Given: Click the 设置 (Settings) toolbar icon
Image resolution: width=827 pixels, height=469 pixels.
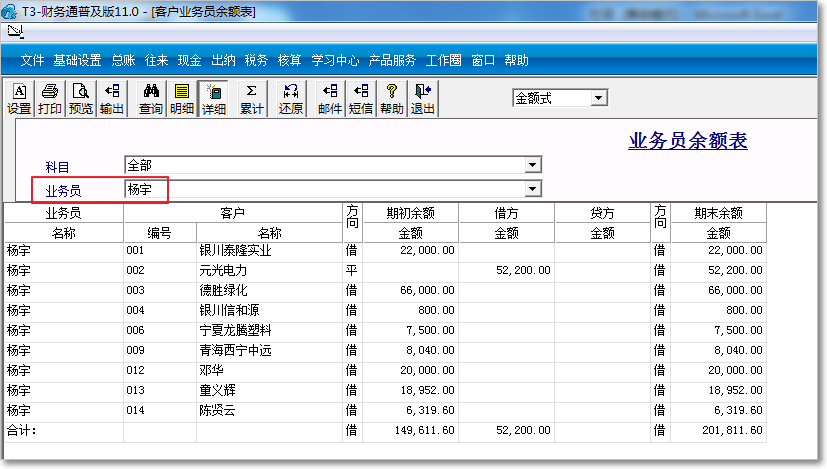Looking at the screenshot, I should point(19,98).
